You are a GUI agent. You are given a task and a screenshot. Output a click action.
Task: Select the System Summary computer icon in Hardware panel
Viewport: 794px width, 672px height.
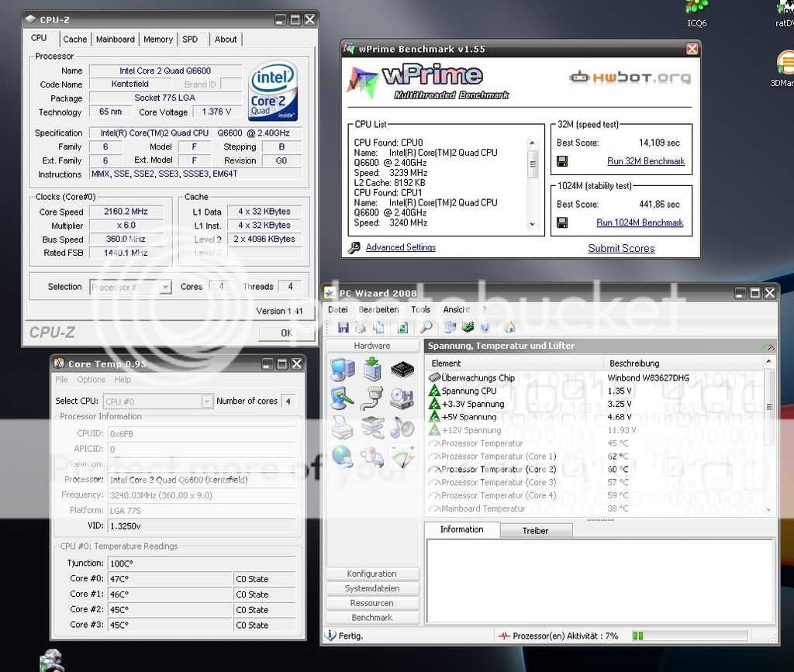click(342, 369)
